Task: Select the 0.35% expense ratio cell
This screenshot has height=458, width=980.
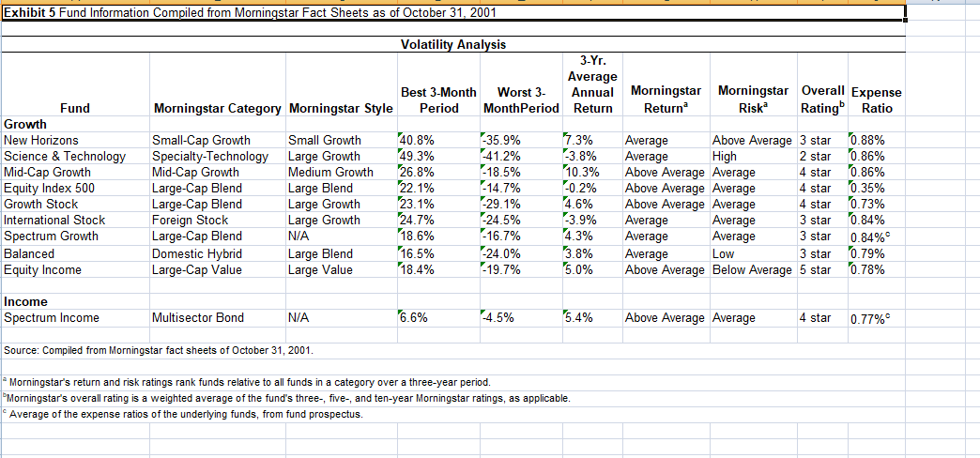Action: (876, 188)
